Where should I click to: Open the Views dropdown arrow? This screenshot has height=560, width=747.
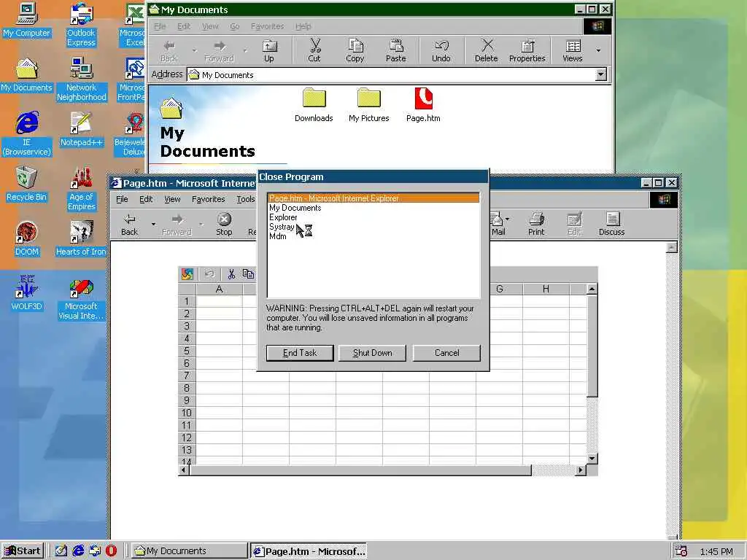pyautogui.click(x=598, y=50)
